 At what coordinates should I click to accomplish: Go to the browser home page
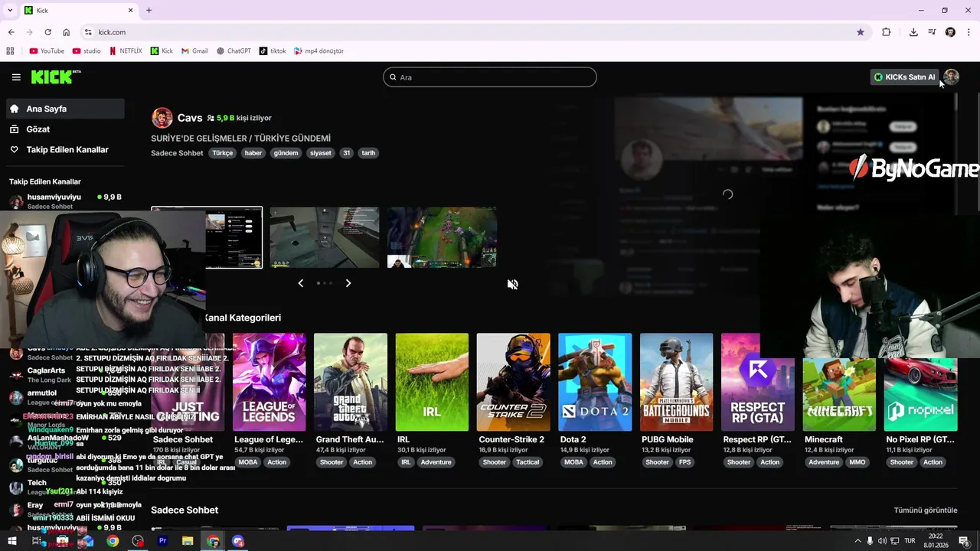pyautogui.click(x=67, y=32)
